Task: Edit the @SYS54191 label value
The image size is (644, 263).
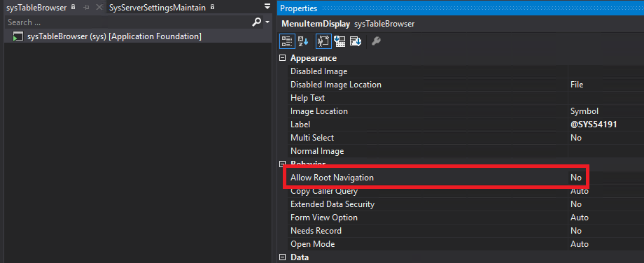Action: point(594,125)
